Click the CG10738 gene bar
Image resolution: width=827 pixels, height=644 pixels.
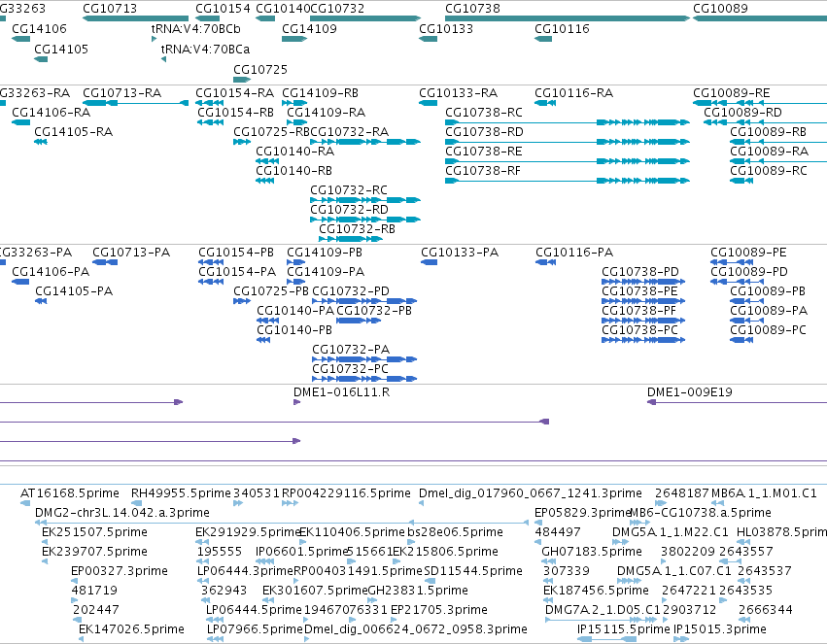coord(567,18)
